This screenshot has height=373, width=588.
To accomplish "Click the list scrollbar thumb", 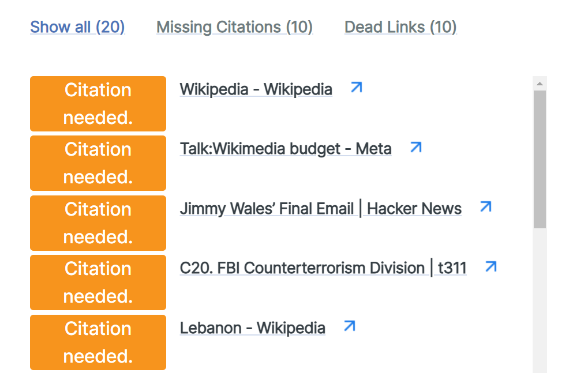I will [x=540, y=159].
